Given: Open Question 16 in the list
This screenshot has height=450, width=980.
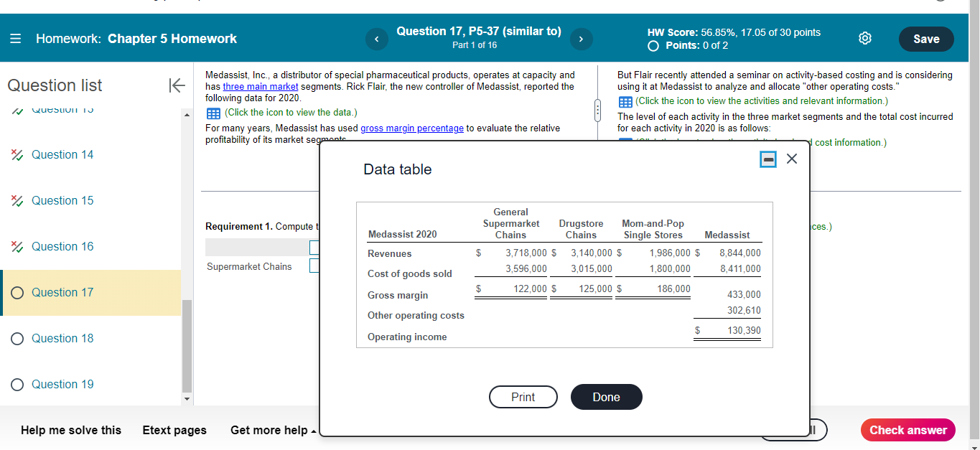Looking at the screenshot, I should point(62,247).
